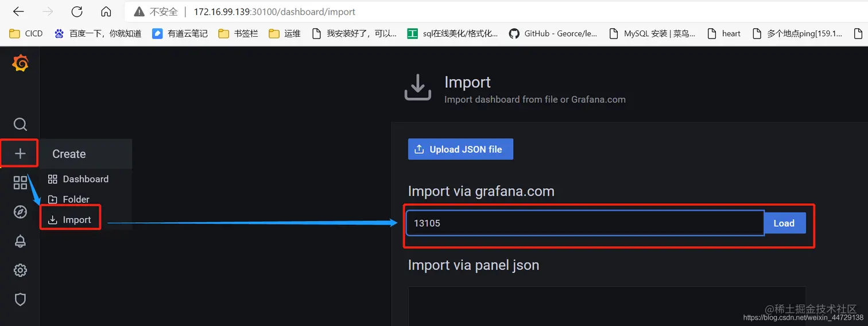Click the Grafana logo home icon
This screenshot has height=326, width=868.
(20, 64)
